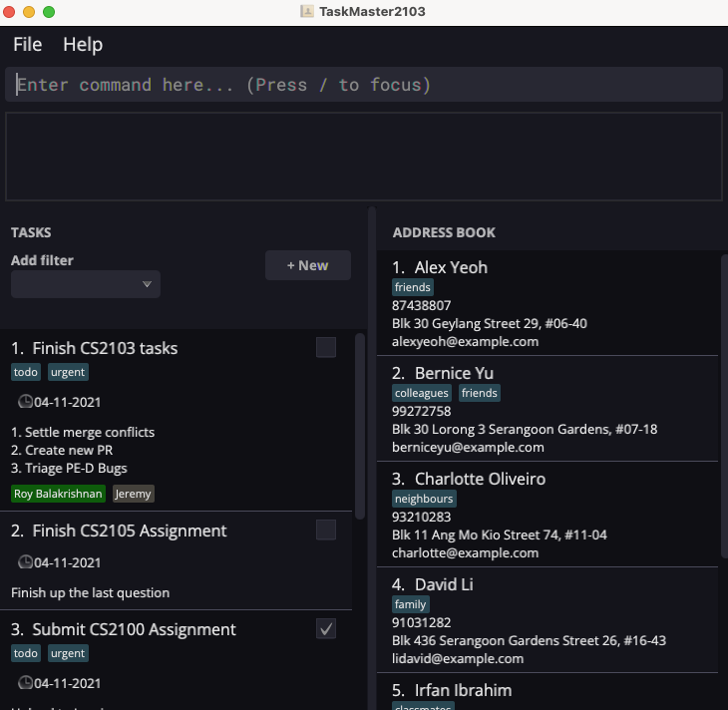Click colleagues tag under Bernice Yu
Viewport: 728px width, 710px height.
coord(422,393)
